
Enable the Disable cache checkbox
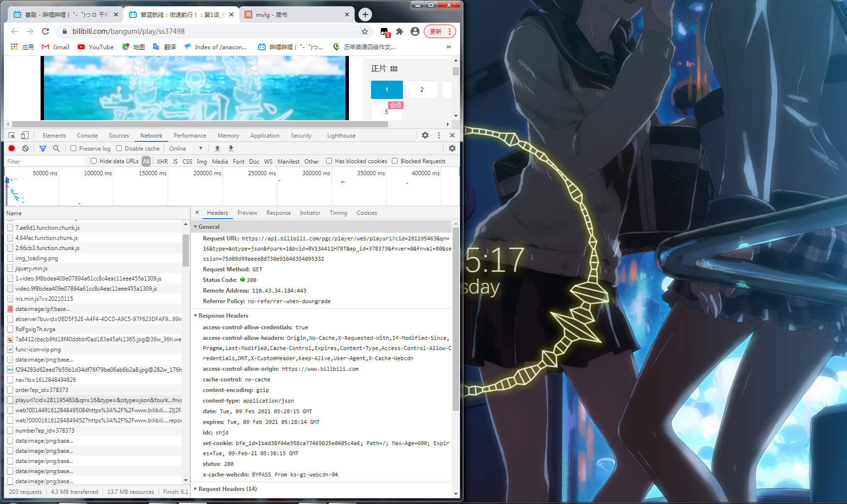119,149
